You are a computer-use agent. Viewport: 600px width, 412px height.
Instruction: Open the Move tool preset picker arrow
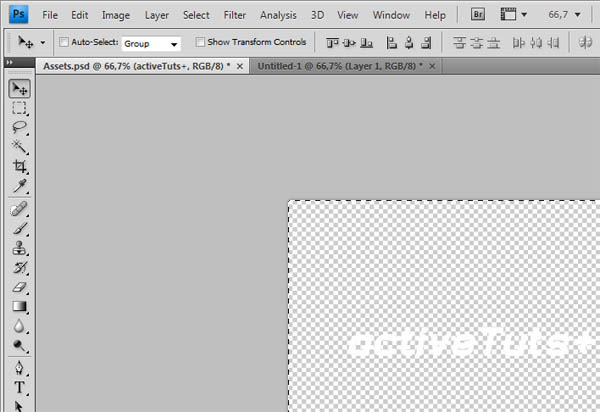(x=43, y=42)
